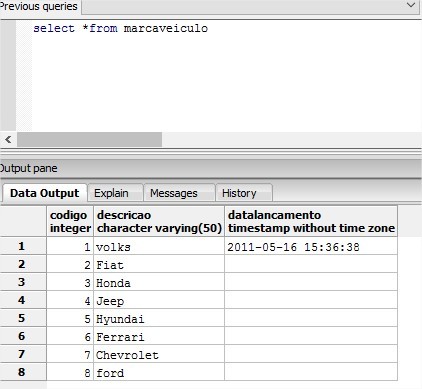The width and height of the screenshot is (422, 389).
Task: Click the cell containing 'Chevrolet'
Action: tap(159, 355)
